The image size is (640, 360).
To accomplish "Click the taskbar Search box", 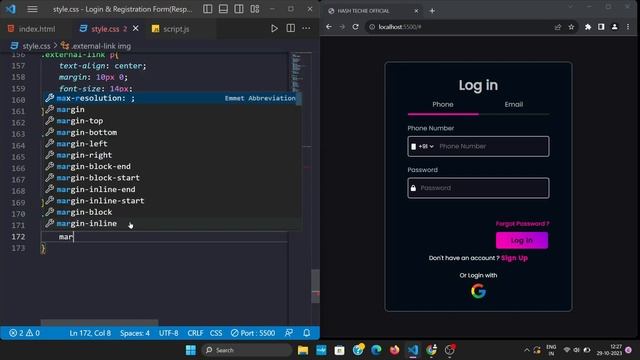I will coord(247,350).
